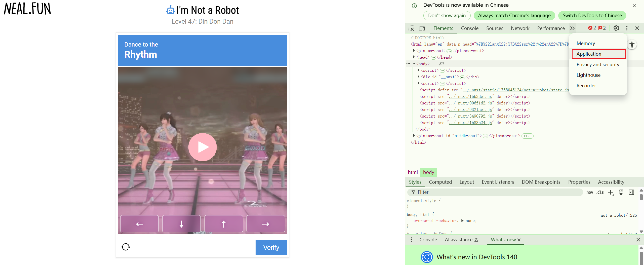Collapse the body element node
Screen dimensions: 644x265
(414, 64)
